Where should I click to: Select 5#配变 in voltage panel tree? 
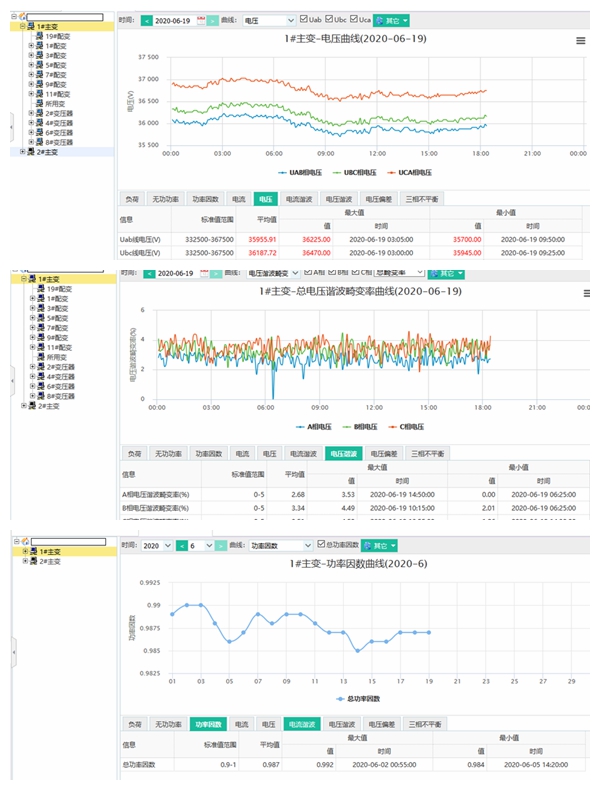coord(56,65)
